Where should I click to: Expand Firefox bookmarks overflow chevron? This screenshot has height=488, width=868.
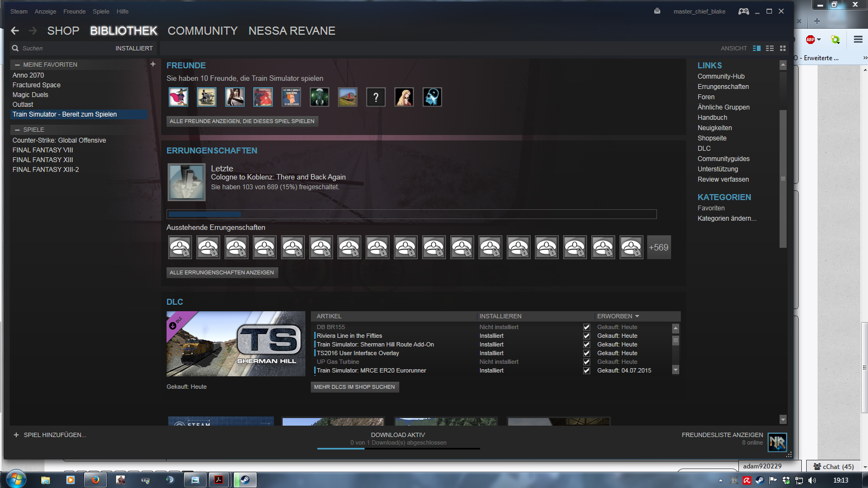point(865,58)
